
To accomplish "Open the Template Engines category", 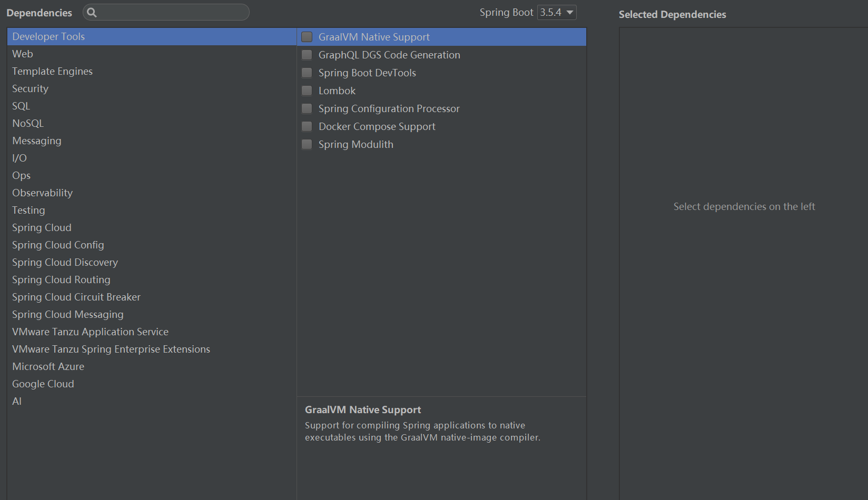I will click(152, 71).
